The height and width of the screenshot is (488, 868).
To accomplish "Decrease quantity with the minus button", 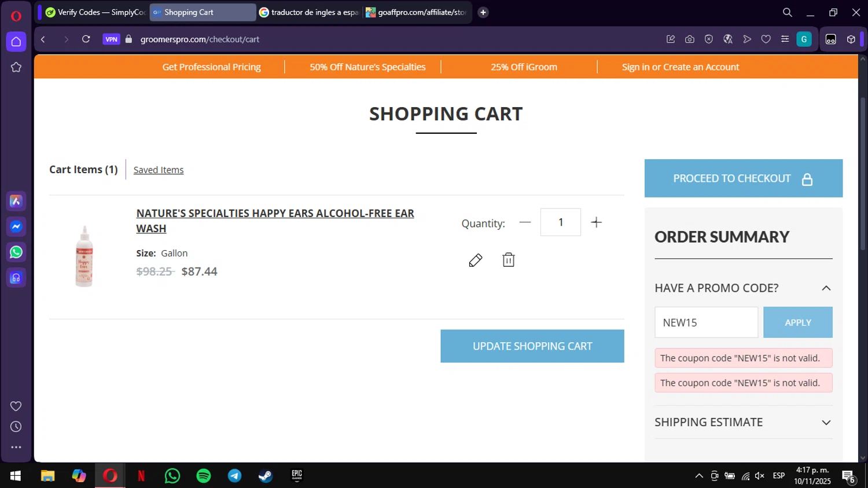I will click(x=525, y=222).
